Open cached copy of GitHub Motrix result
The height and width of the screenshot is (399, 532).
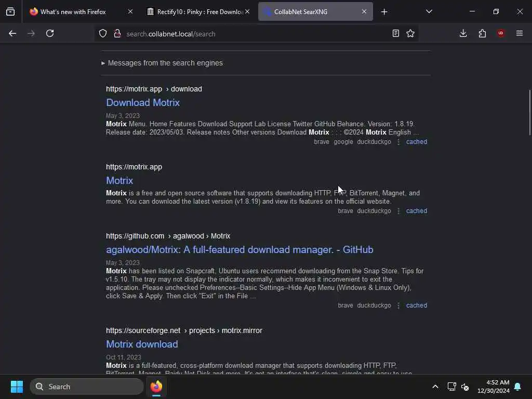[x=417, y=305]
